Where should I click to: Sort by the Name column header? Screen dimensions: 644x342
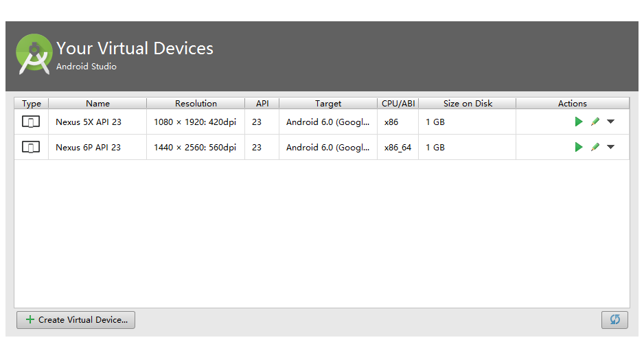(x=97, y=104)
